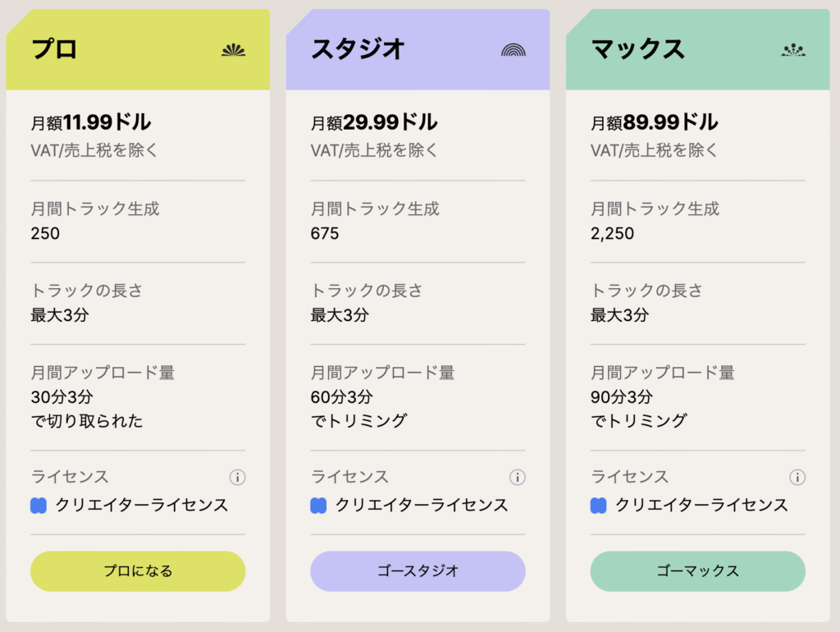Click the スタジオ plan rainbow arc icon
This screenshot has width=840, height=632.
point(514,50)
